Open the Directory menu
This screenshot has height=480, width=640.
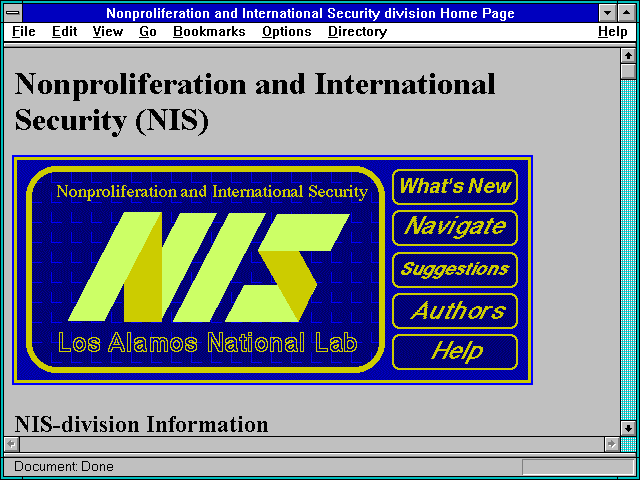tap(358, 32)
